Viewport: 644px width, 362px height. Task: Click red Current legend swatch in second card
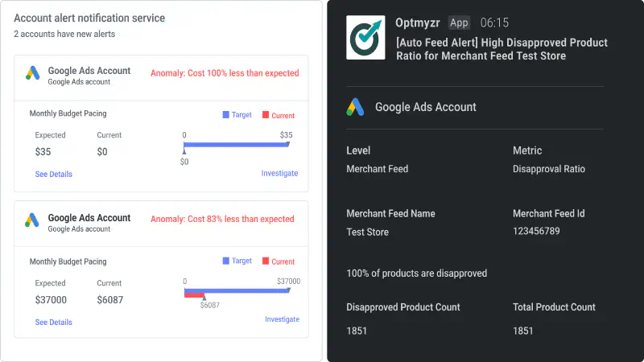pyautogui.click(x=266, y=261)
